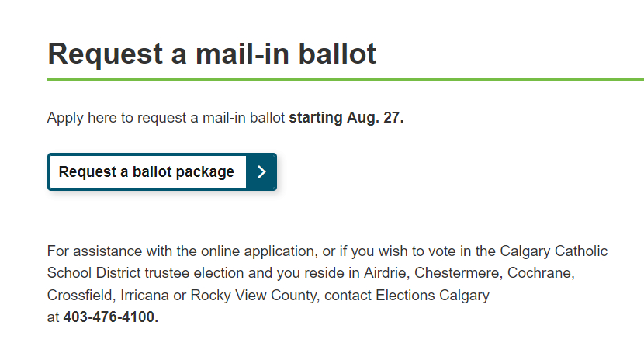Click the word "Irricana" in paragraph
Screen dimensions: 644x360
(147, 296)
